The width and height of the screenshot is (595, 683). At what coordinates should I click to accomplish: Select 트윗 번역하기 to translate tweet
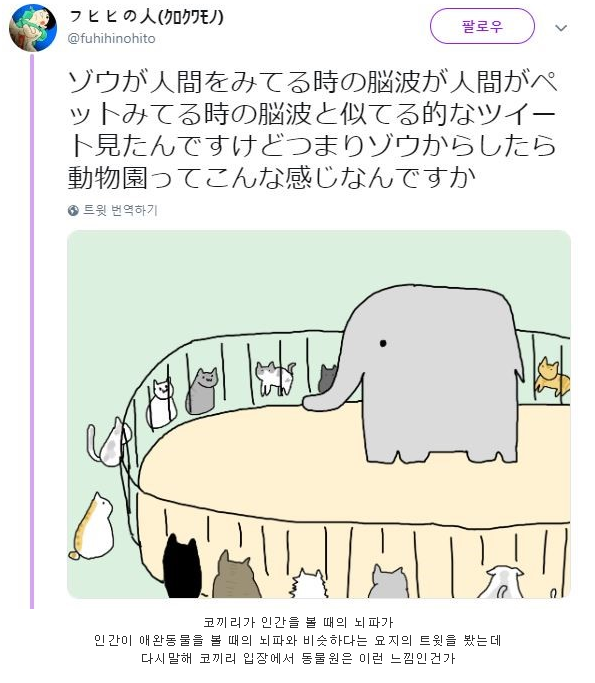point(120,210)
